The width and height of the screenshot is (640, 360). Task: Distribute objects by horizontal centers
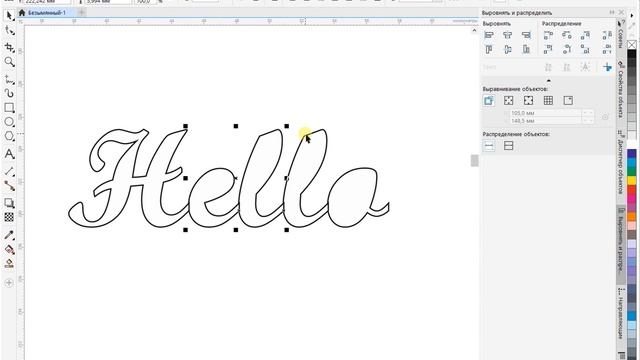click(567, 35)
